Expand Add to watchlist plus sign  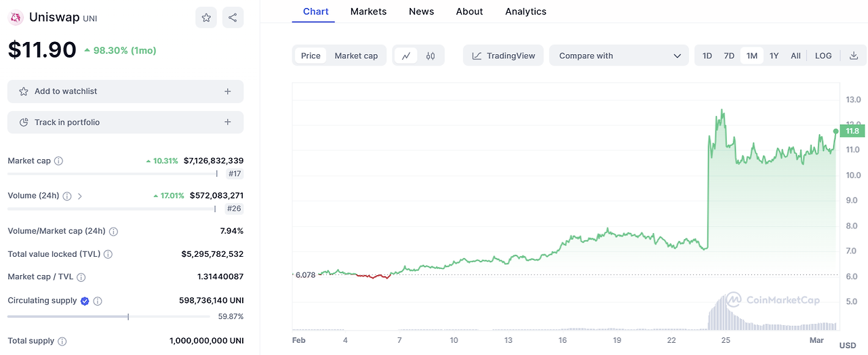[228, 91]
